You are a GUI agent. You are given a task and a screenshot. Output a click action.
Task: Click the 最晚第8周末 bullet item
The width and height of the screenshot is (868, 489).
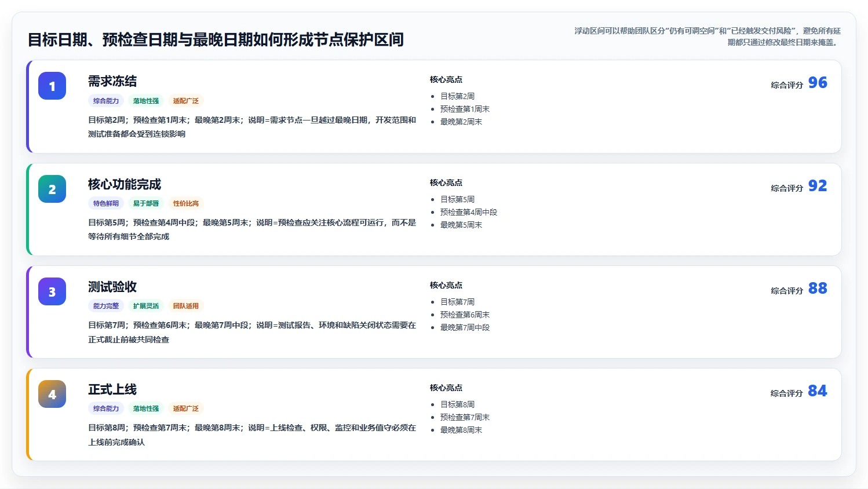pyautogui.click(x=461, y=430)
